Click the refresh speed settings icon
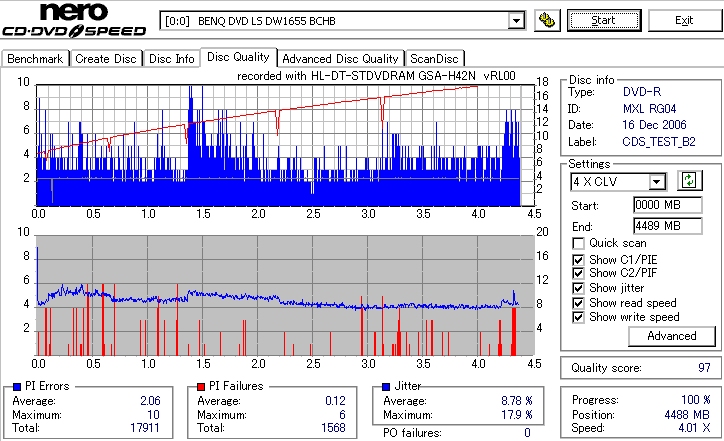Image resolution: width=724 pixels, height=441 pixels. pos(689,181)
